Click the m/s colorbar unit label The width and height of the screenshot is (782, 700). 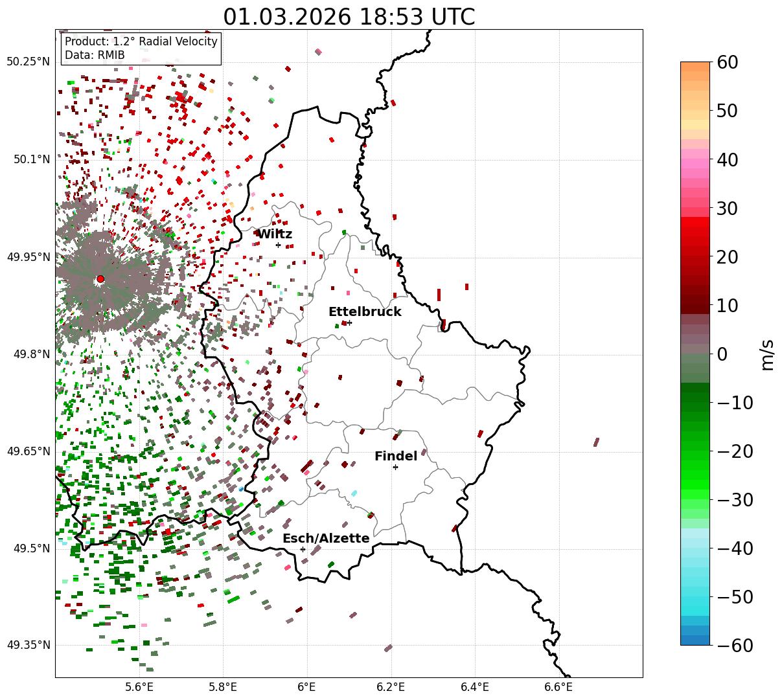(768, 354)
